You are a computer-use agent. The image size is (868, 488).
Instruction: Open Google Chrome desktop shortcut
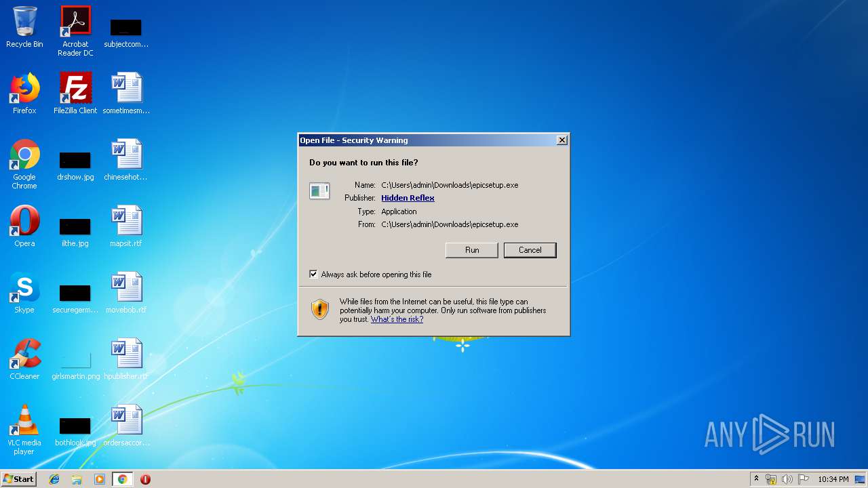click(x=24, y=164)
